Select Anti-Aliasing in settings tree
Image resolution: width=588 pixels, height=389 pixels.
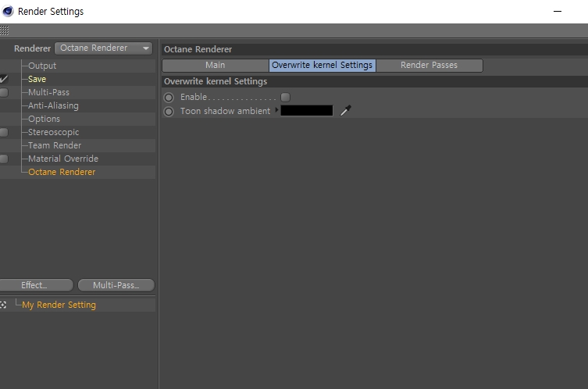tap(53, 105)
